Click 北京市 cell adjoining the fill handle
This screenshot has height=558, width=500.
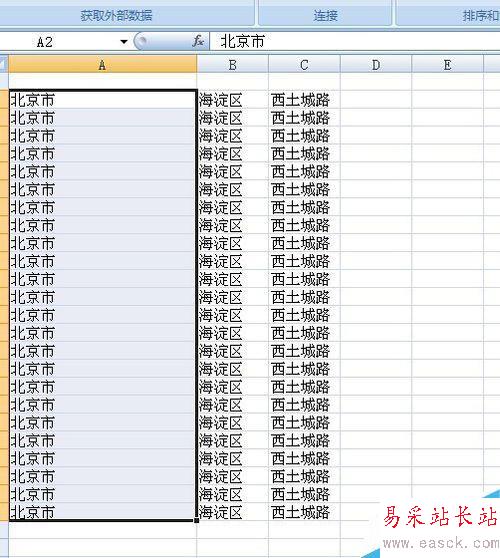tap(103, 512)
